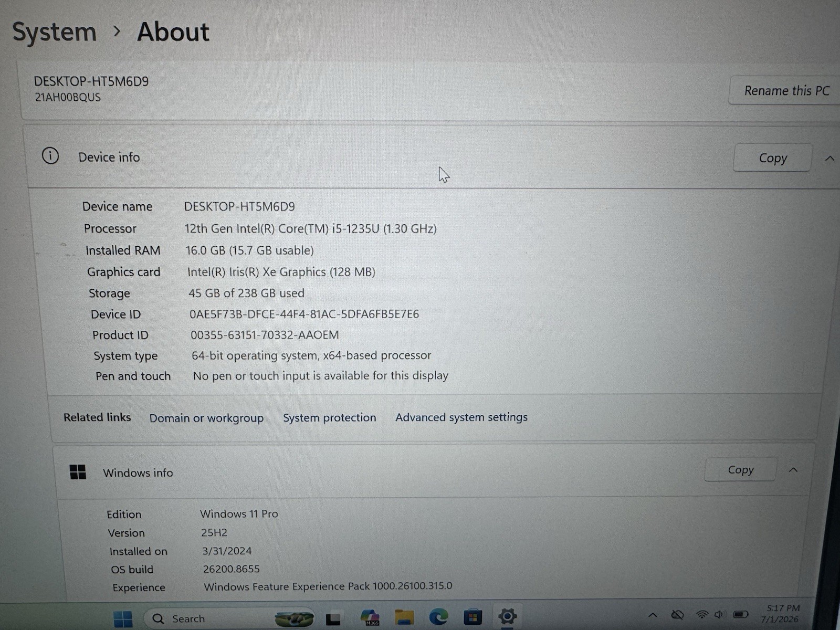The image size is (840, 630).
Task: Click processor value 12th Gen Intel Core i5-1235U
Action: (310, 229)
